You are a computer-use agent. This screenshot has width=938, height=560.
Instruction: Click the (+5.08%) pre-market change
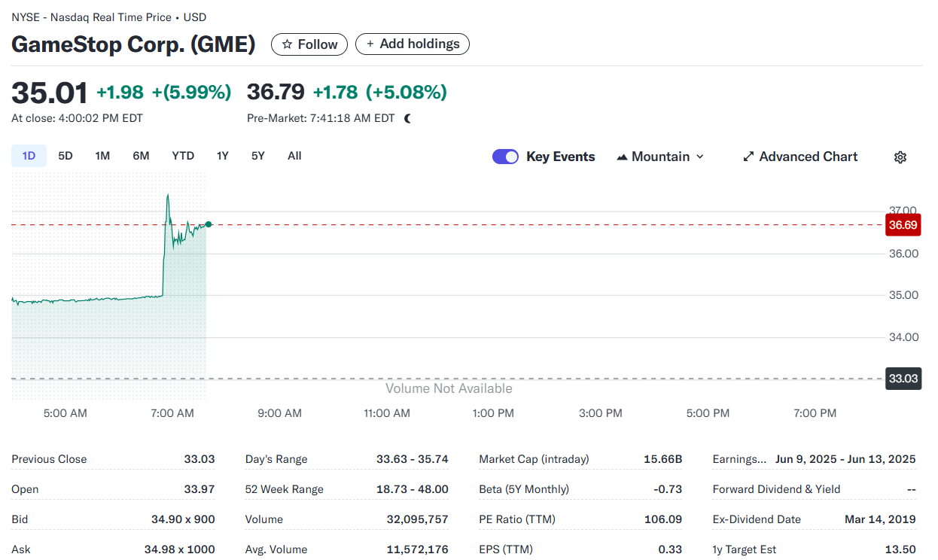(x=407, y=93)
